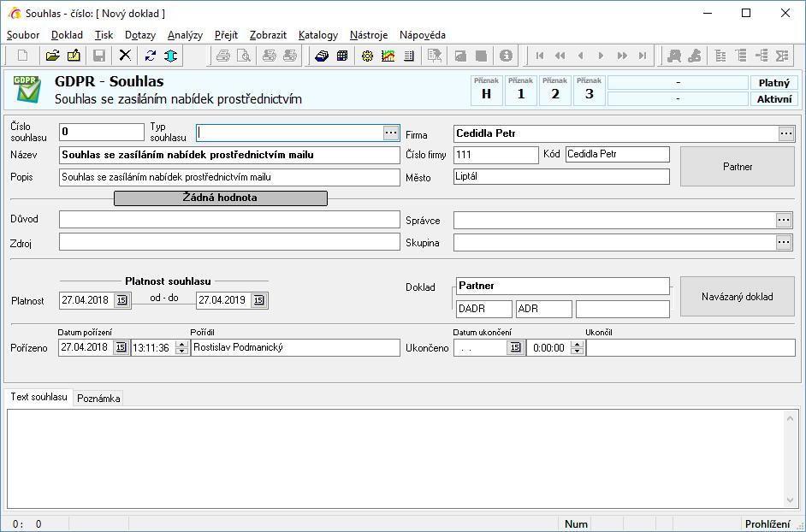806x532 pixels.
Task: Go to the first record
Action: click(x=540, y=56)
